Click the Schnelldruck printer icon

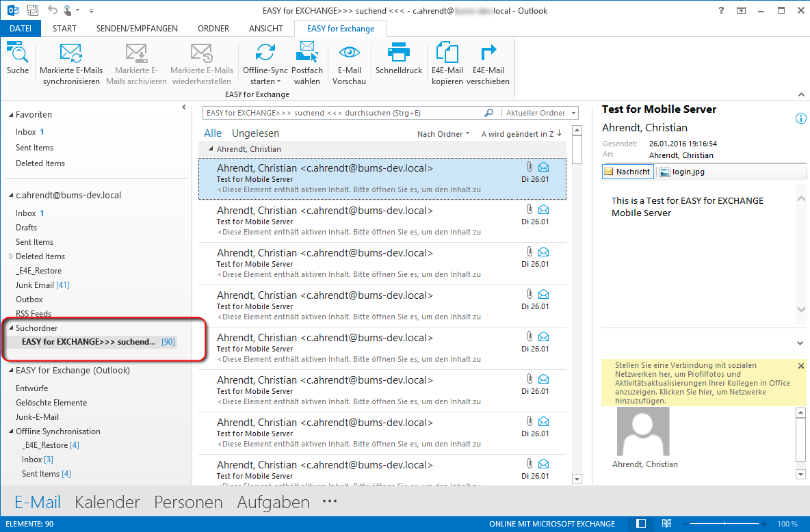[x=398, y=52]
